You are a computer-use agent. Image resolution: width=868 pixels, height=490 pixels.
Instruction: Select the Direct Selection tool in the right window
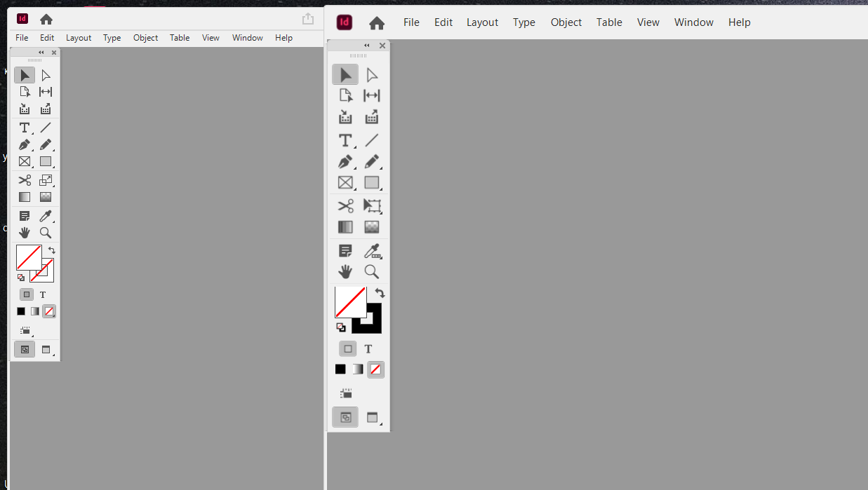coord(372,75)
